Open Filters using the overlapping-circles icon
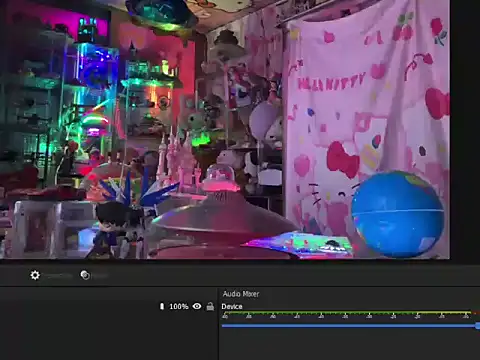This screenshot has width=480, height=360. pos(85,275)
